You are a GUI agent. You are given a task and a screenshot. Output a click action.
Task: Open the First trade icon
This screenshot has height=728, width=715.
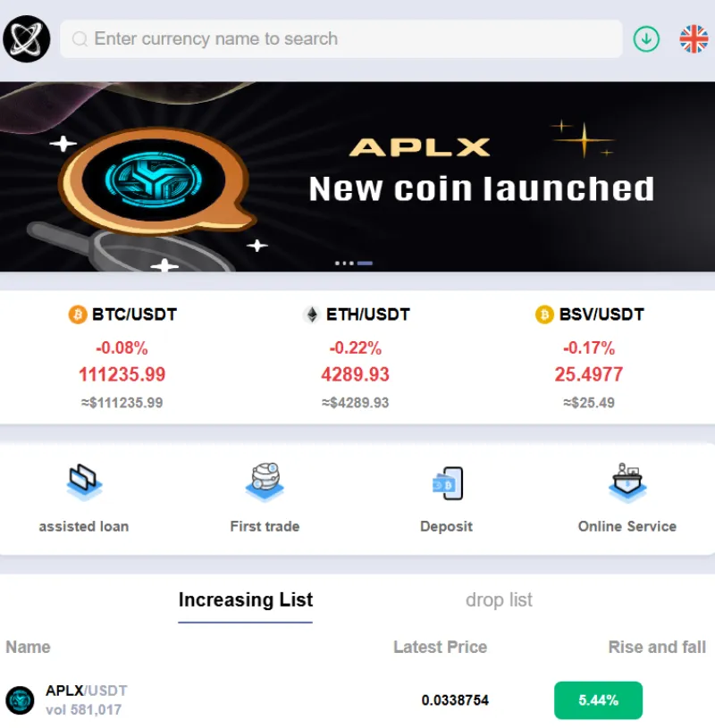click(265, 482)
